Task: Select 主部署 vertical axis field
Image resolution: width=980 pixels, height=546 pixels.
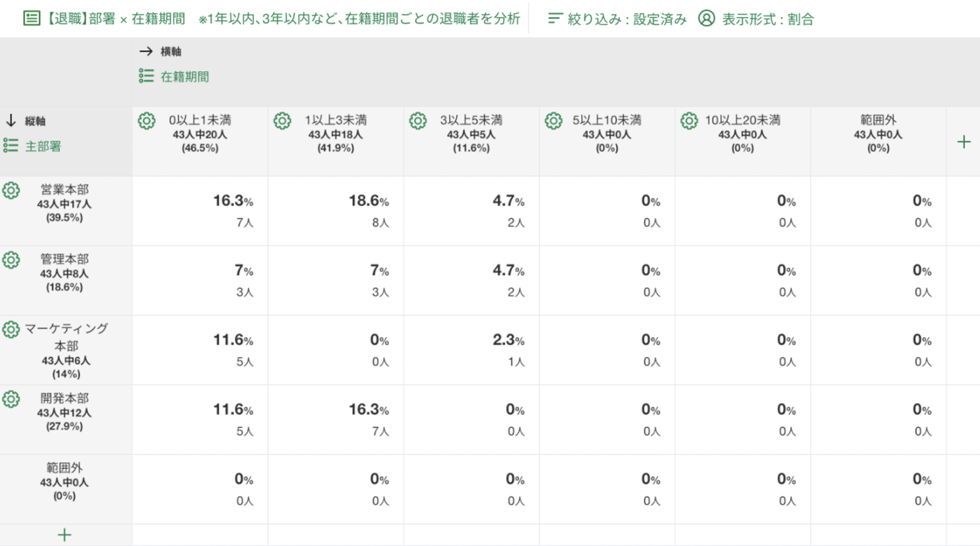Action: point(43,146)
